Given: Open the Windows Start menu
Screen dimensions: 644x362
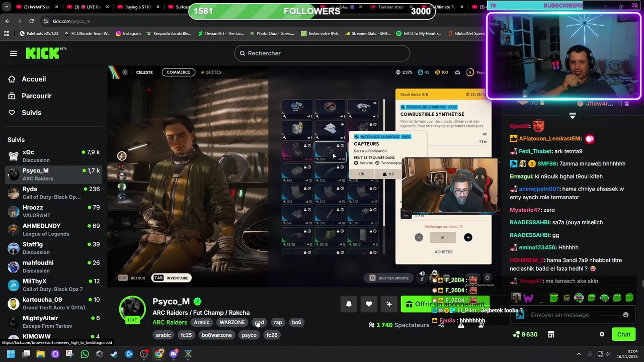Looking at the screenshot, I should pyautogui.click(x=11, y=354).
